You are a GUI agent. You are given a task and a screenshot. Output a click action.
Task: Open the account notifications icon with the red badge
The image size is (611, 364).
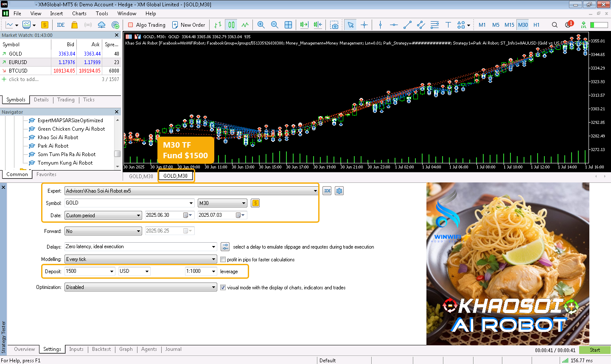pos(569,25)
